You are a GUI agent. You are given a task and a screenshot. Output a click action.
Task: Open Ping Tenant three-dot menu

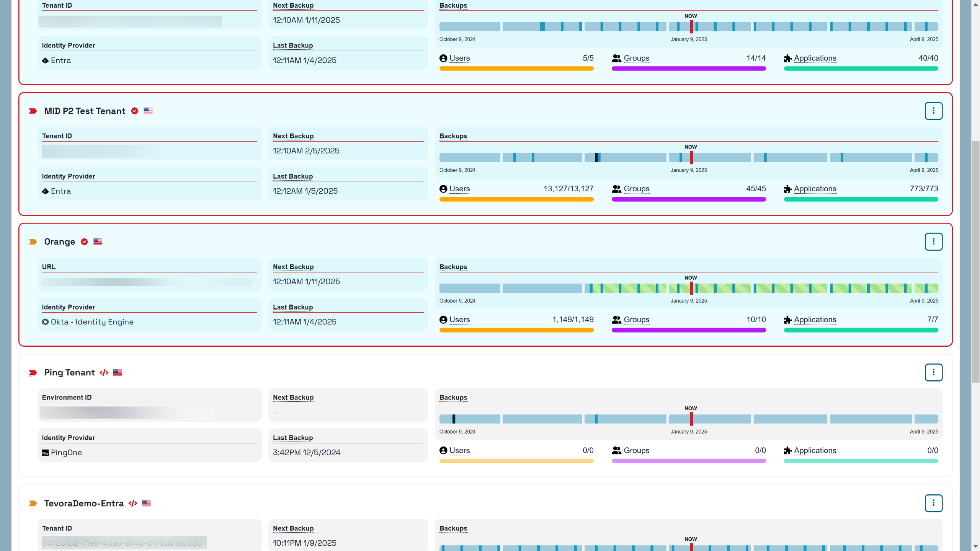933,372
